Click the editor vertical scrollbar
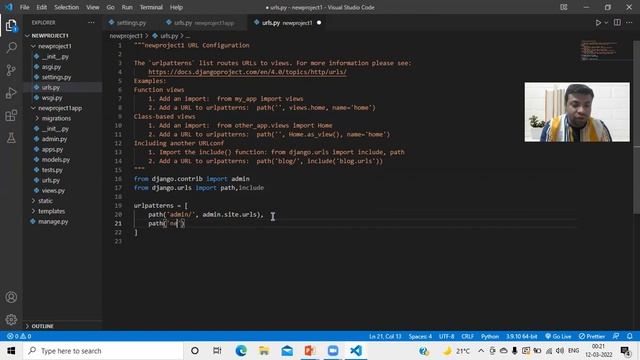The height and width of the screenshot is (360, 640). tap(636, 127)
